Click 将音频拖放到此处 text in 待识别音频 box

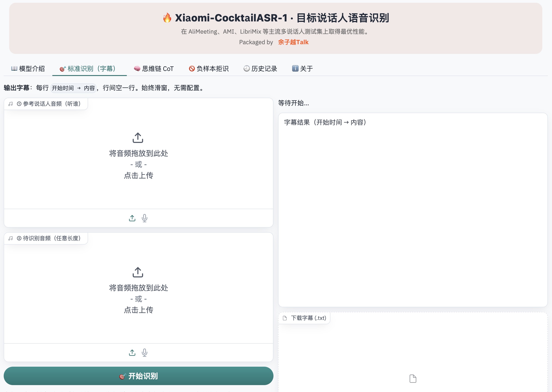pyautogui.click(x=139, y=288)
